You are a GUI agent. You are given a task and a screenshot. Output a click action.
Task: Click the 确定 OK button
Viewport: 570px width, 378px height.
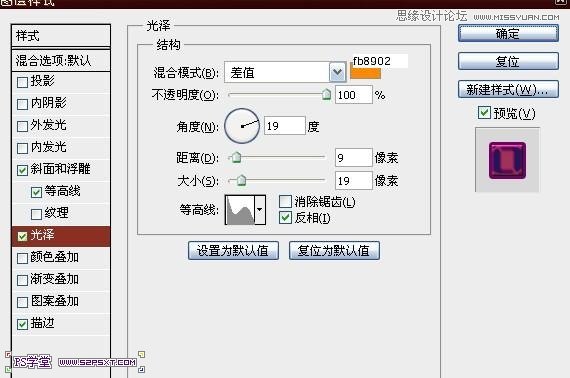click(508, 33)
